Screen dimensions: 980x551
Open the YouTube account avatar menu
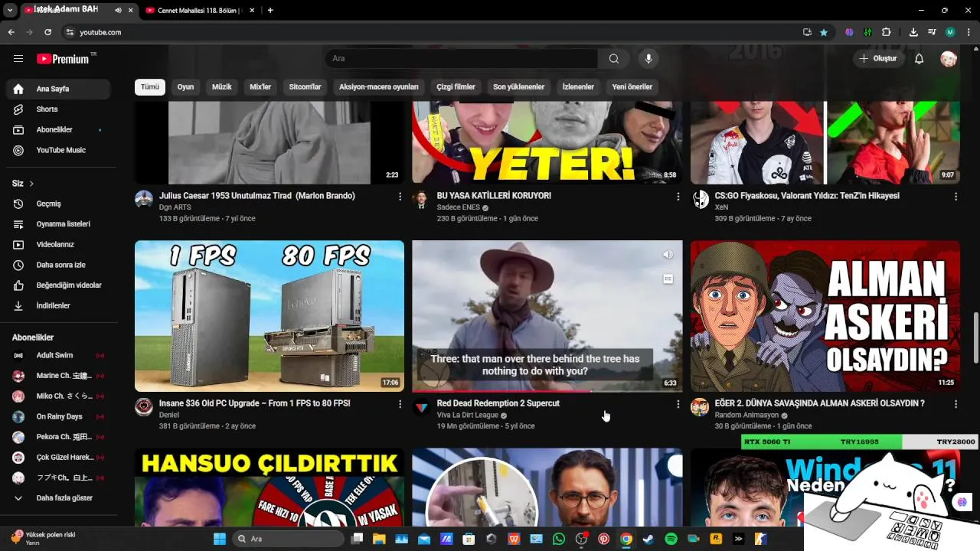point(949,58)
